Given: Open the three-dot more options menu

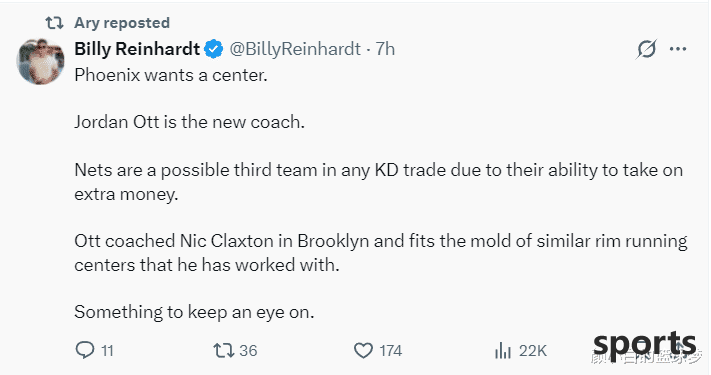Looking at the screenshot, I should (678, 49).
